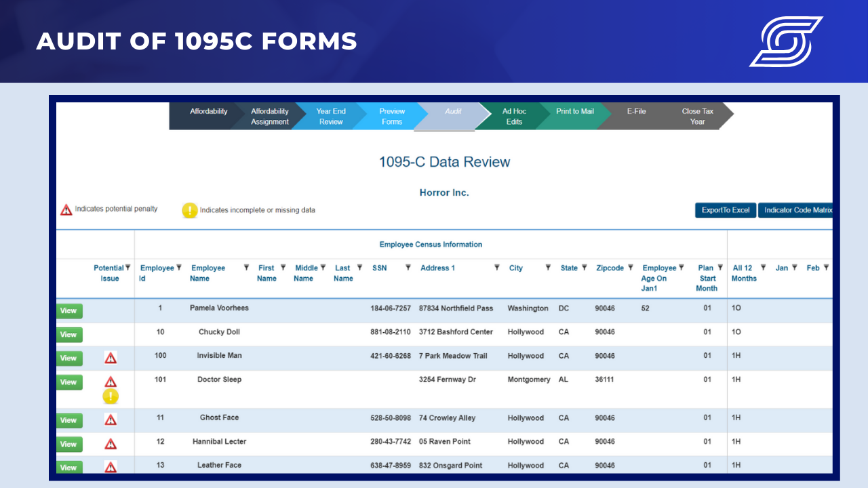Click the red penalty icon for Leather Face

[111, 466]
